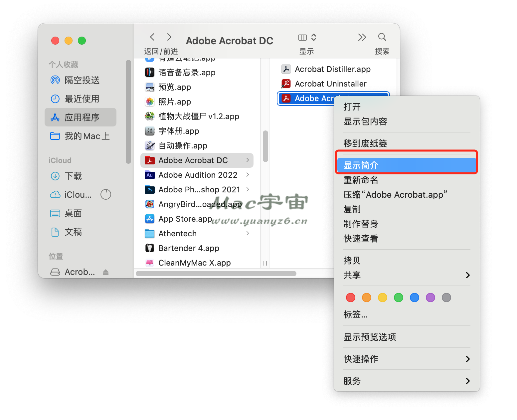Screen dimensions: 517x420
Task: Choose 拷贝 from the context menu
Action: click(x=407, y=261)
